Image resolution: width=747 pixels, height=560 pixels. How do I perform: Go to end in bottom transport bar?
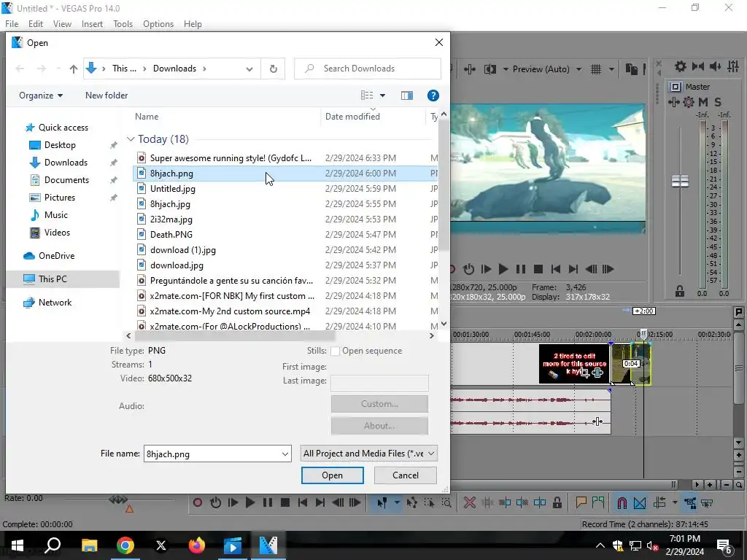coord(320,502)
